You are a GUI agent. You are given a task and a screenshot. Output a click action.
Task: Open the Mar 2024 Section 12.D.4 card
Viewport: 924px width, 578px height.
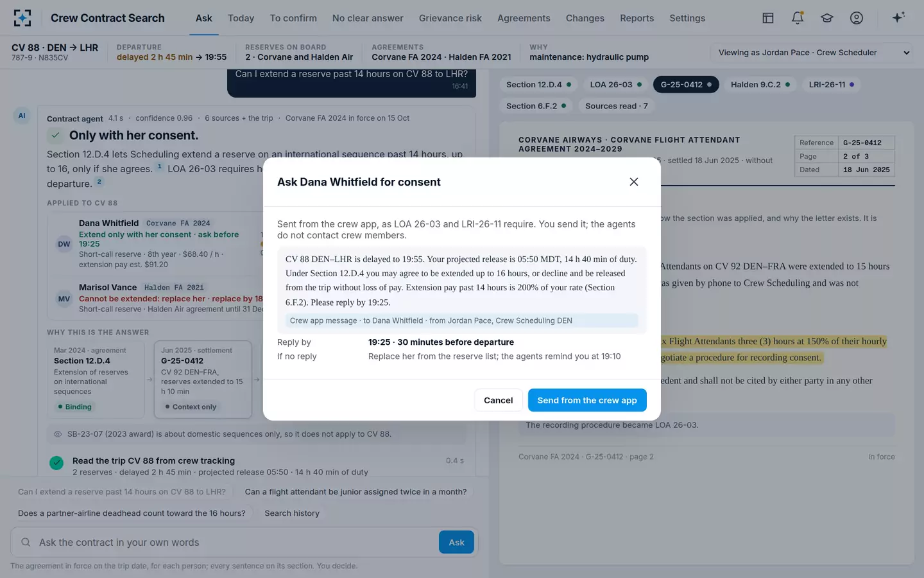click(x=96, y=380)
